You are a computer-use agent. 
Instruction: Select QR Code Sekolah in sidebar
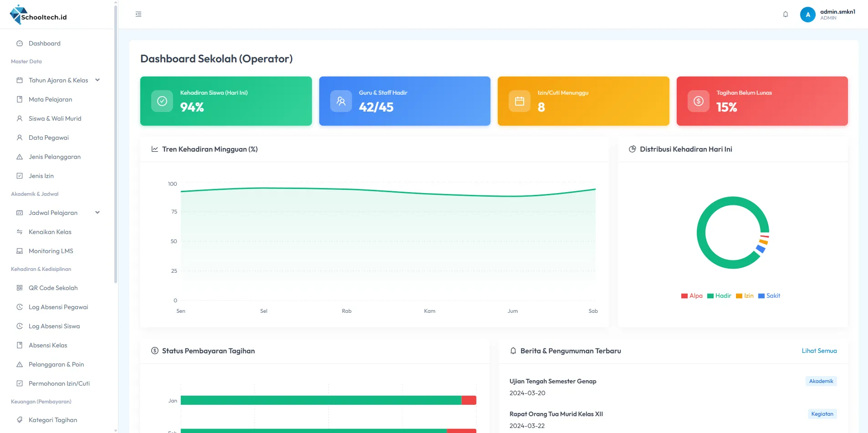(56, 288)
